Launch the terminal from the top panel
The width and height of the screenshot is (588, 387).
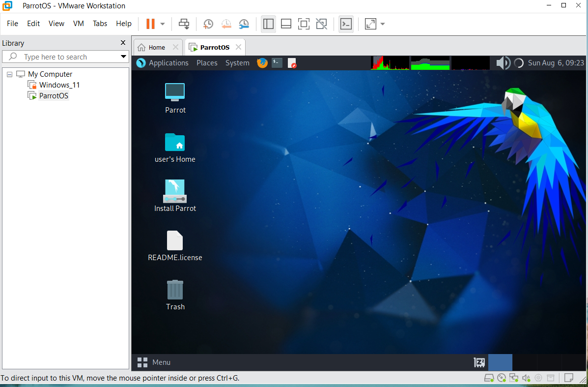(x=277, y=62)
